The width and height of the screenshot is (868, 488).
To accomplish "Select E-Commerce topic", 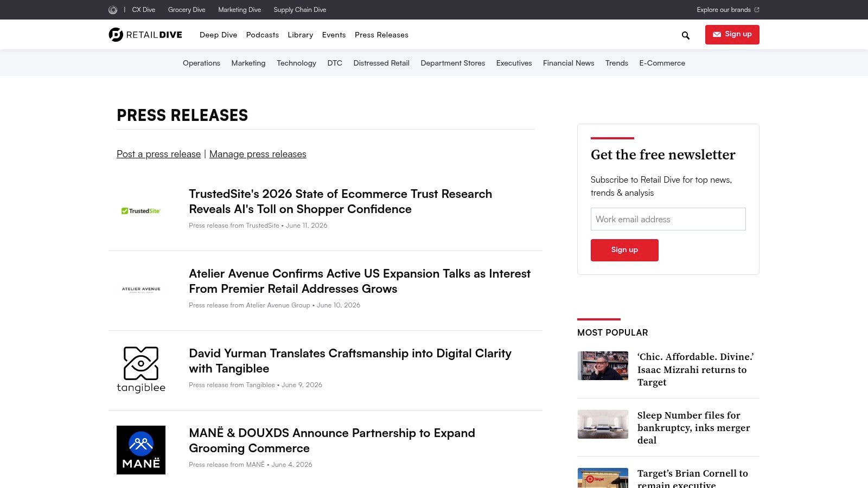I will (x=662, y=63).
